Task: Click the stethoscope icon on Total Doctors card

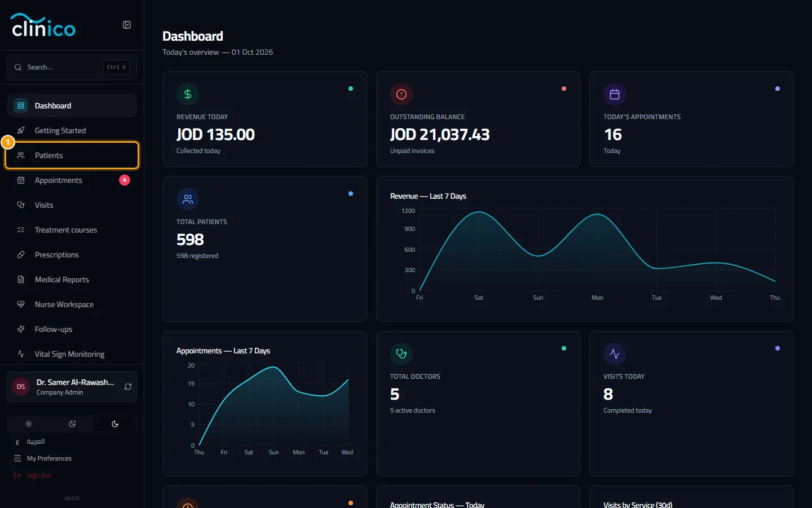Action: tap(401, 354)
